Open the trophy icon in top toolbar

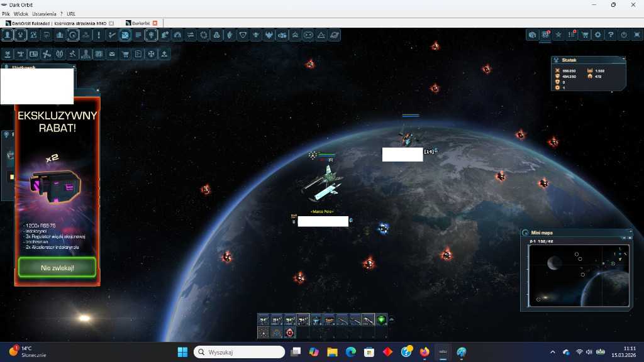click(256, 35)
